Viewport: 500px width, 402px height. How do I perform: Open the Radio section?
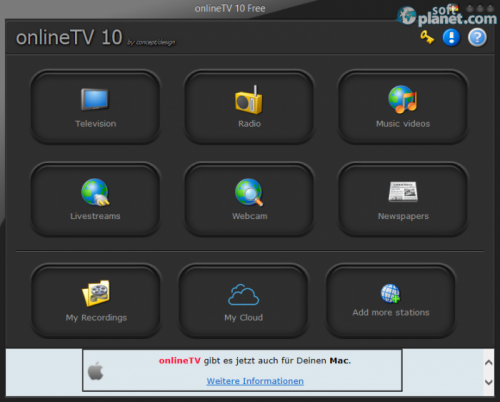pos(249,107)
